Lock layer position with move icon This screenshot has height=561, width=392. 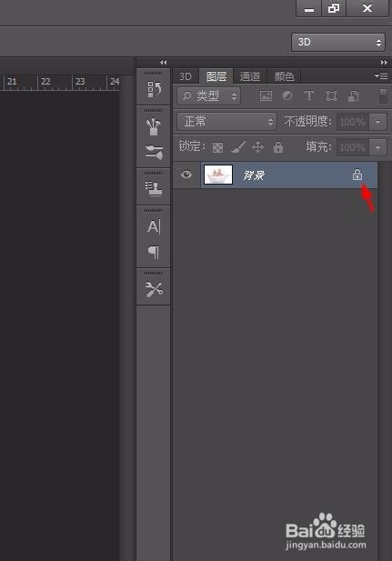pyautogui.click(x=257, y=146)
